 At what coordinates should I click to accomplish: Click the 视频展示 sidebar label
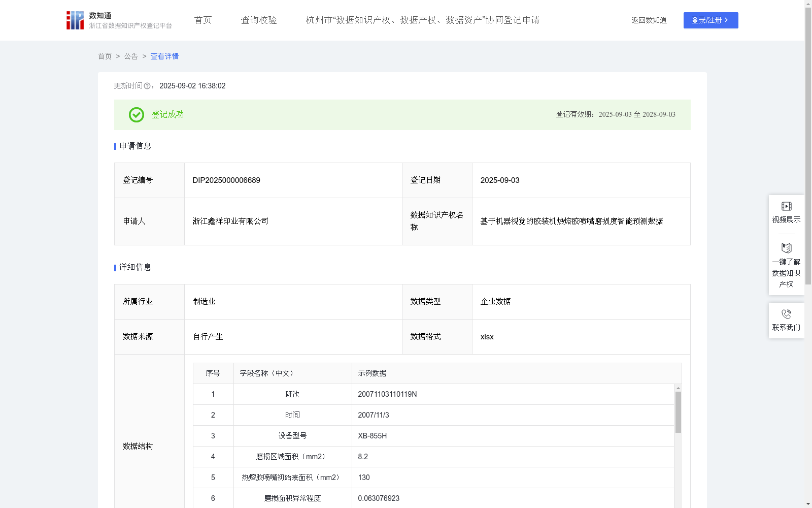tap(787, 219)
